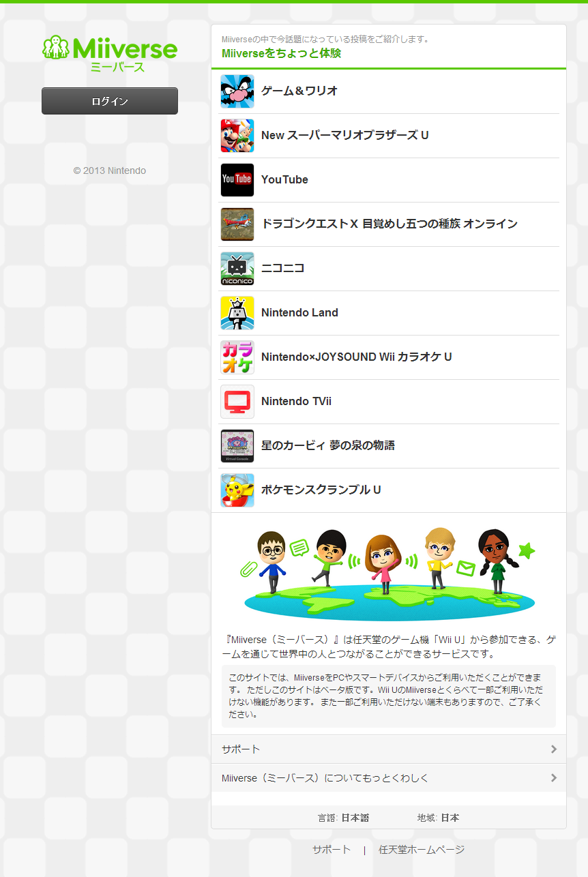The image size is (588, 877).
Task: Open the Pokémon Scramble U Pikachu icon
Action: pyautogui.click(x=237, y=490)
